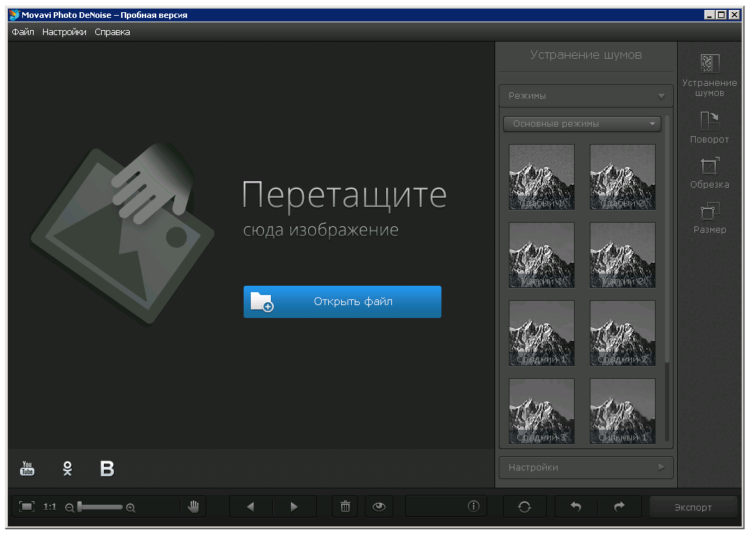Image resolution: width=756 pixels, height=545 pixels.
Task: Open the Файл menu
Action: click(22, 32)
